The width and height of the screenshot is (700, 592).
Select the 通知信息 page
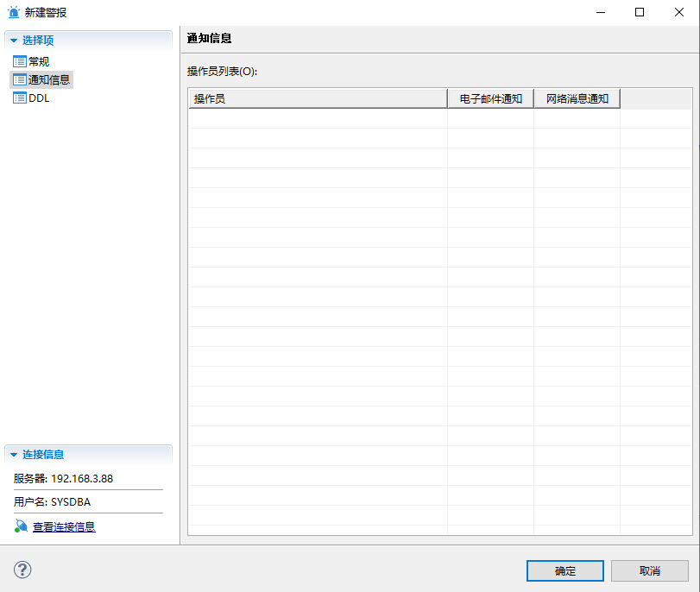(49, 80)
